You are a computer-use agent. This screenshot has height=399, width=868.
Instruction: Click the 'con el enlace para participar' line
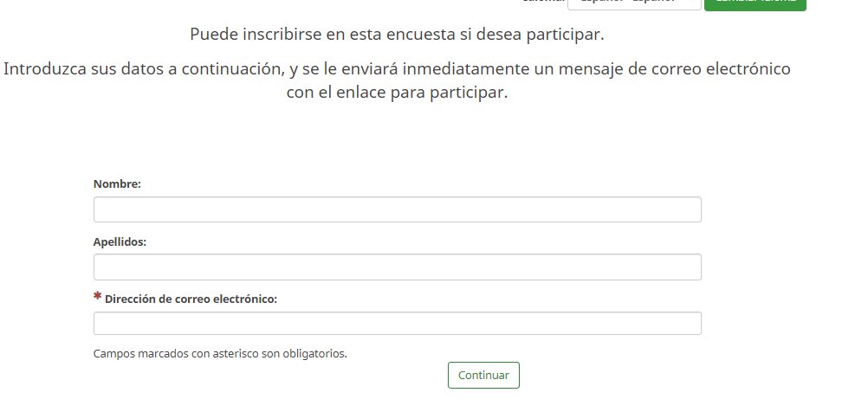(x=397, y=93)
